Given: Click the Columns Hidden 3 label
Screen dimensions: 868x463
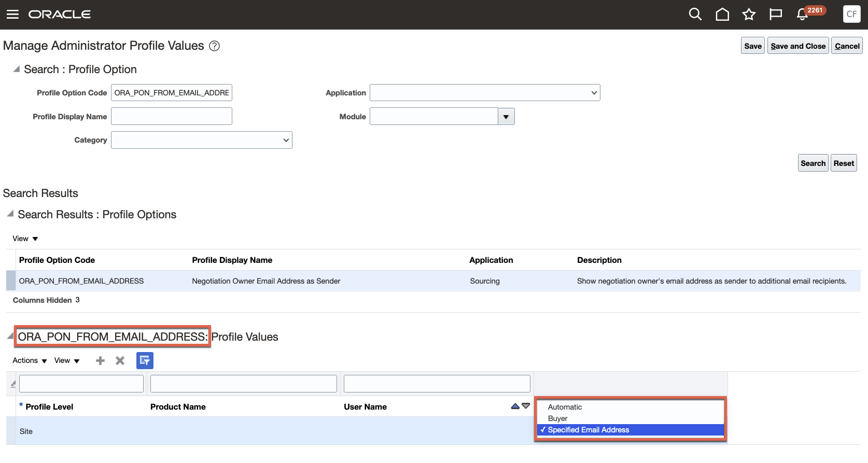Looking at the screenshot, I should [x=46, y=300].
